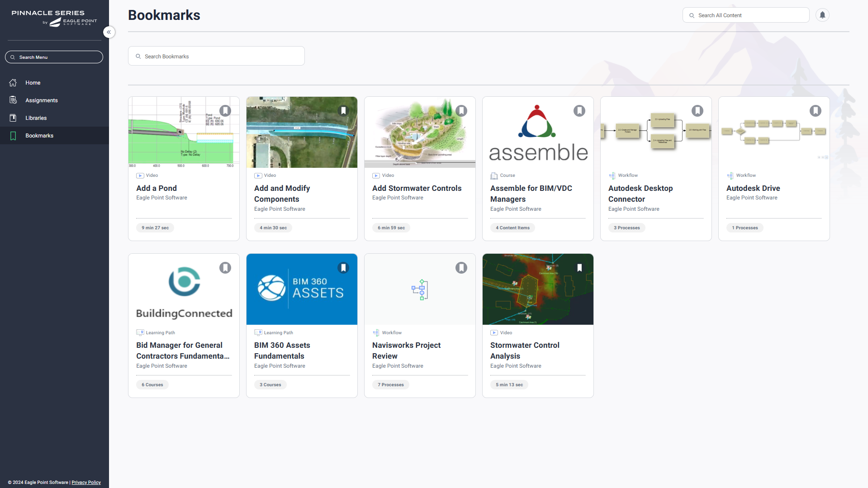Toggle bookmark on Assemble for BIM/VDC Managers card
The width and height of the screenshot is (868, 488).
[x=579, y=111]
